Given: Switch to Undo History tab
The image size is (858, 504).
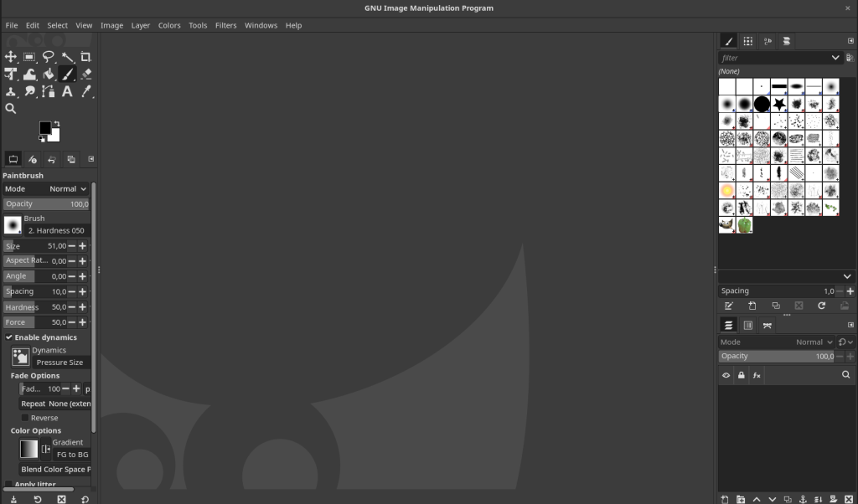Looking at the screenshot, I should 51,160.
